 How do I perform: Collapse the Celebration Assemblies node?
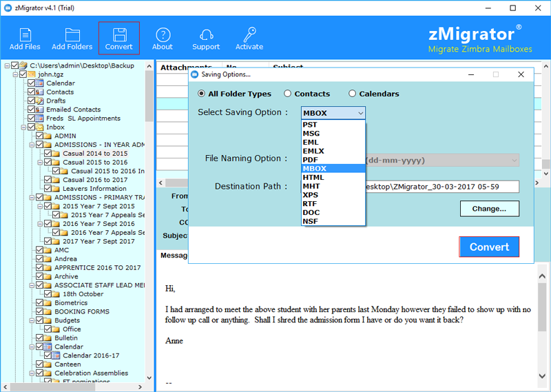[32, 373]
